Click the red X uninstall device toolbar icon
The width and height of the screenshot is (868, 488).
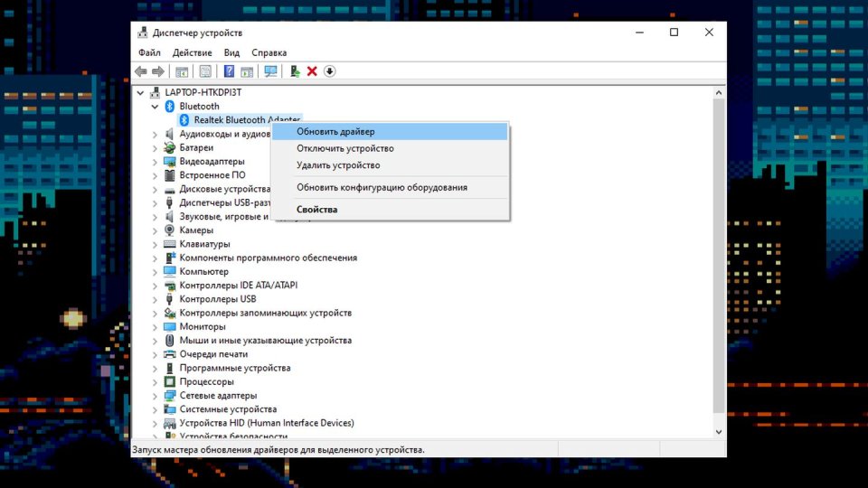coord(312,71)
